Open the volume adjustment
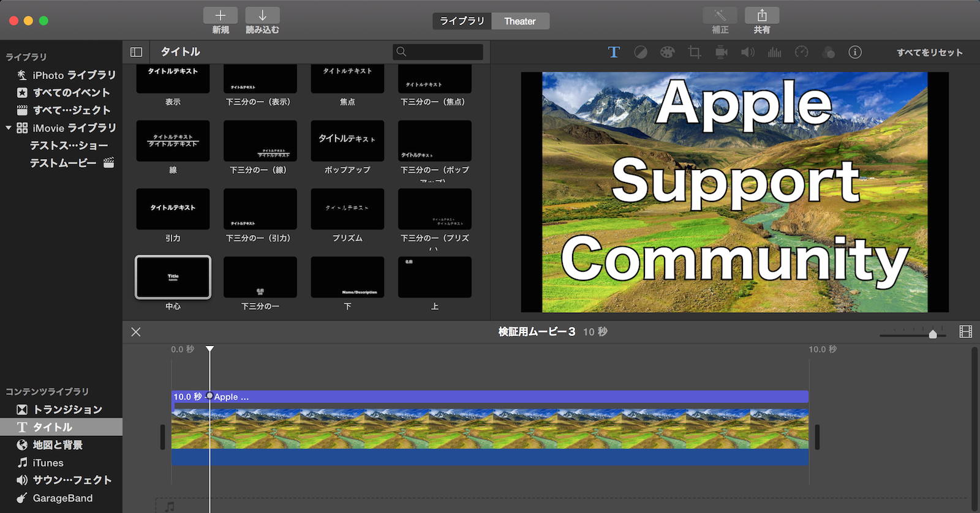The image size is (980, 513). 748,52
